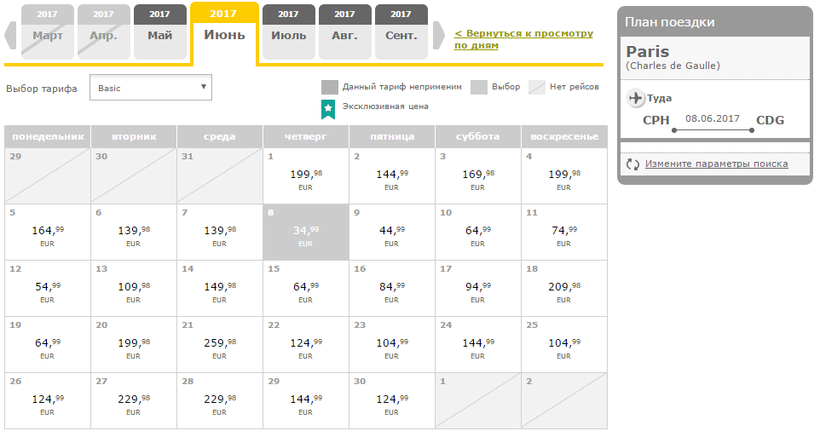Click the airplane icon next to Туда
820x431 pixels.
(636, 98)
